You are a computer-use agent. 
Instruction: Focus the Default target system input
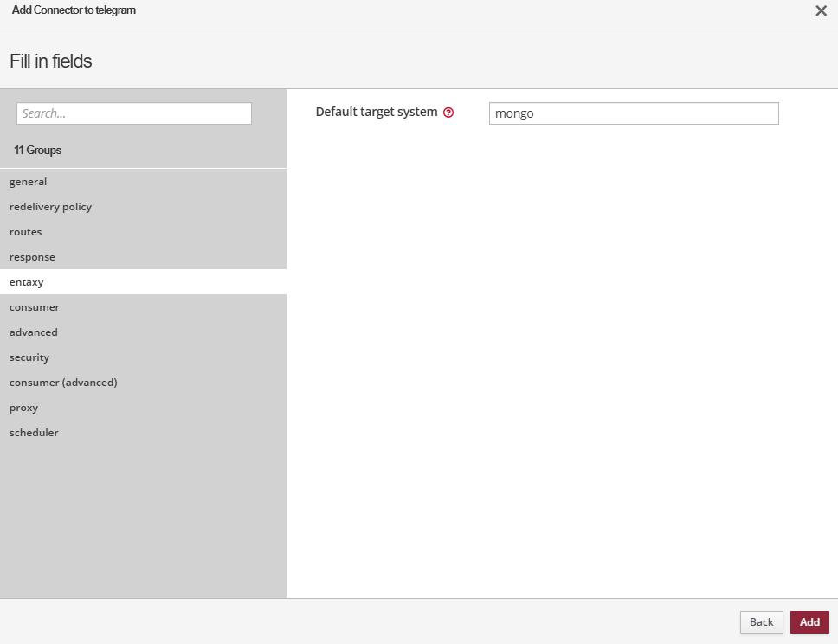pos(633,113)
